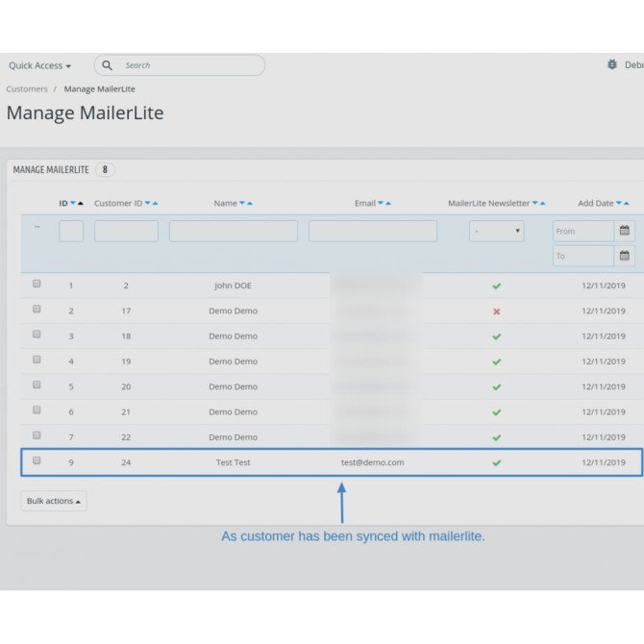The image size is (644, 644).
Task: Sort Email column ascending arrow
Action: 388,204
